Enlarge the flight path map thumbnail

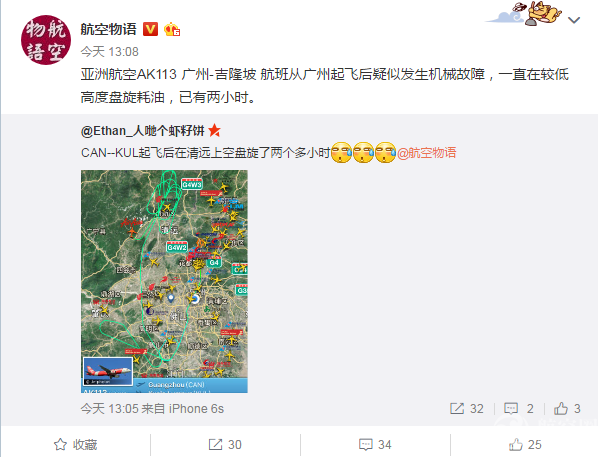(164, 281)
